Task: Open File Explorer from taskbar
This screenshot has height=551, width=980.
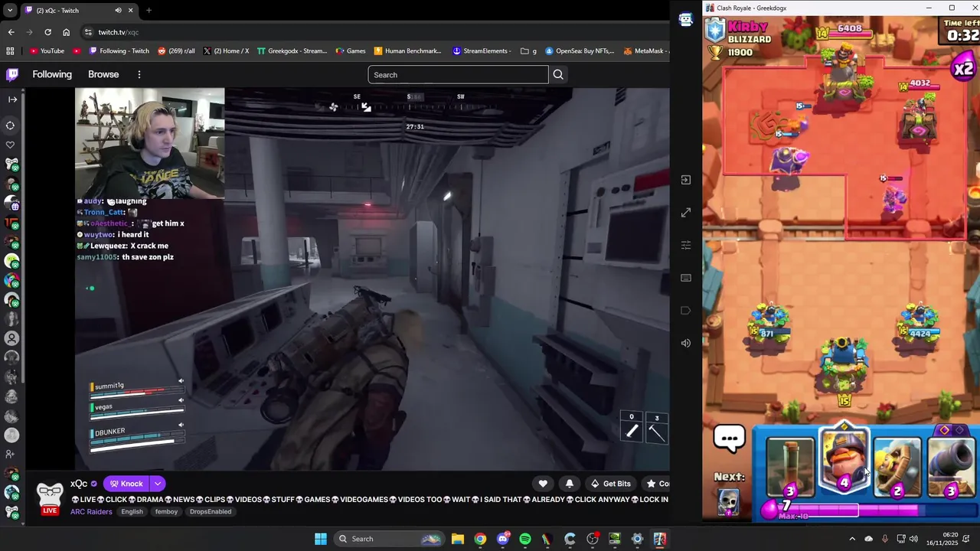Action: [x=458, y=539]
